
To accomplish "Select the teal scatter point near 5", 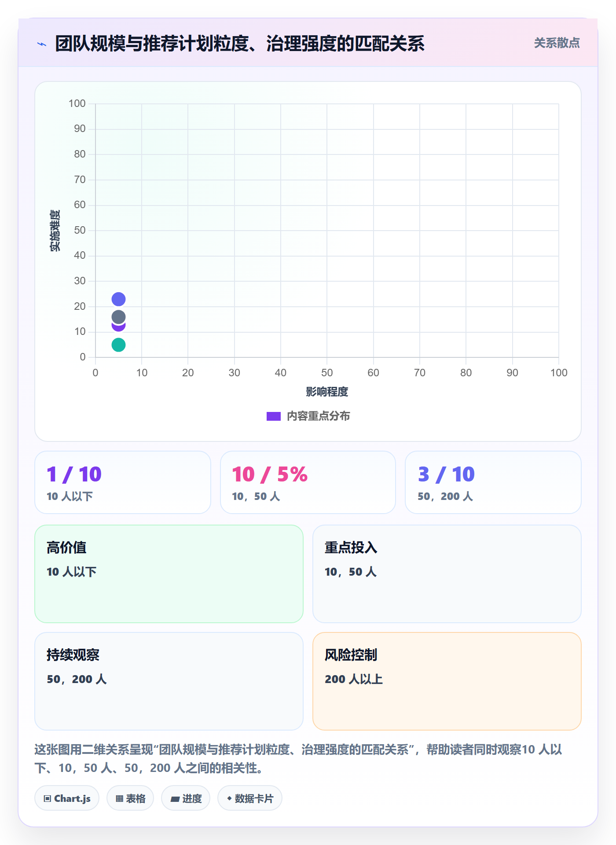I will pos(118,345).
